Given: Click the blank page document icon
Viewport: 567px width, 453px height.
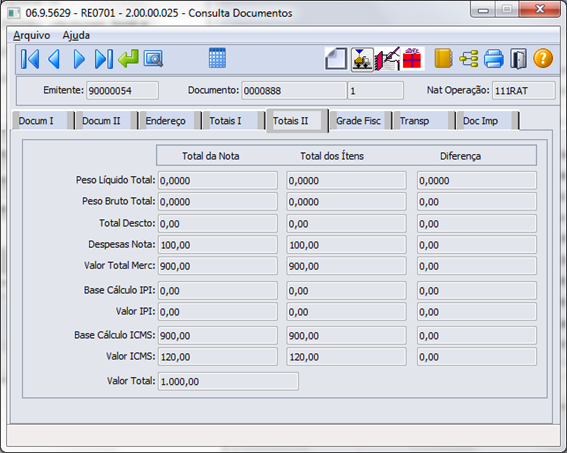Looking at the screenshot, I should coord(336,59).
